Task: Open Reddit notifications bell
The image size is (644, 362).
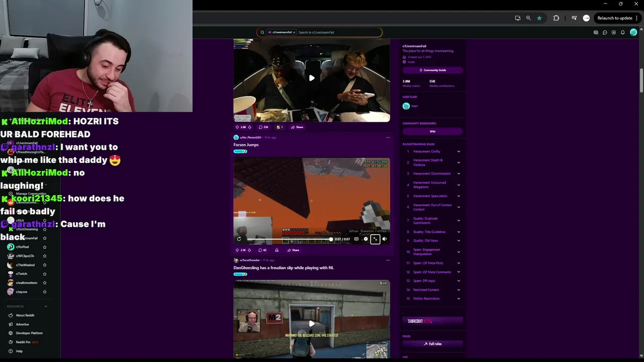Action: [623, 32]
